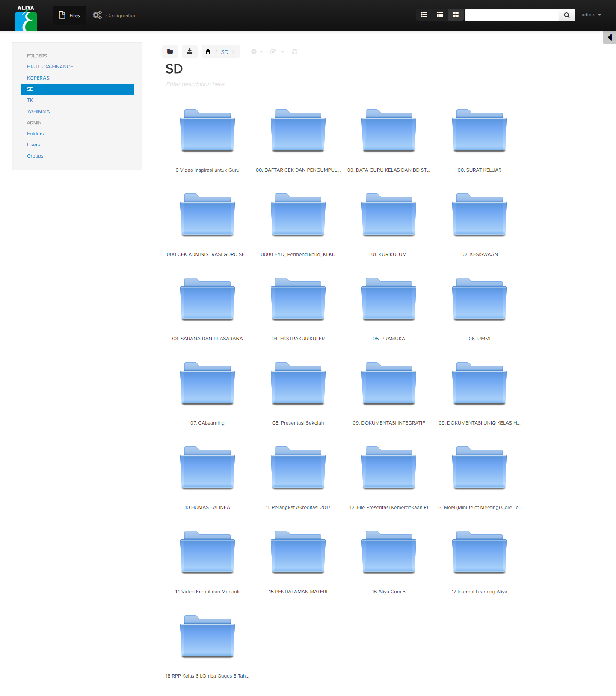Image resolution: width=616 pixels, height=696 pixels.
Task: Open the Configuration tab
Action: click(x=115, y=15)
